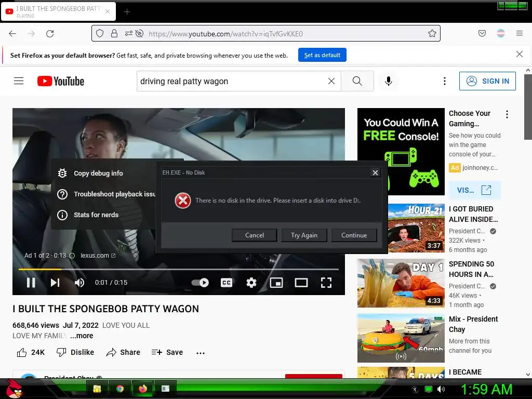Click ad info icon next to timer
The width and height of the screenshot is (532, 399).
72,256
